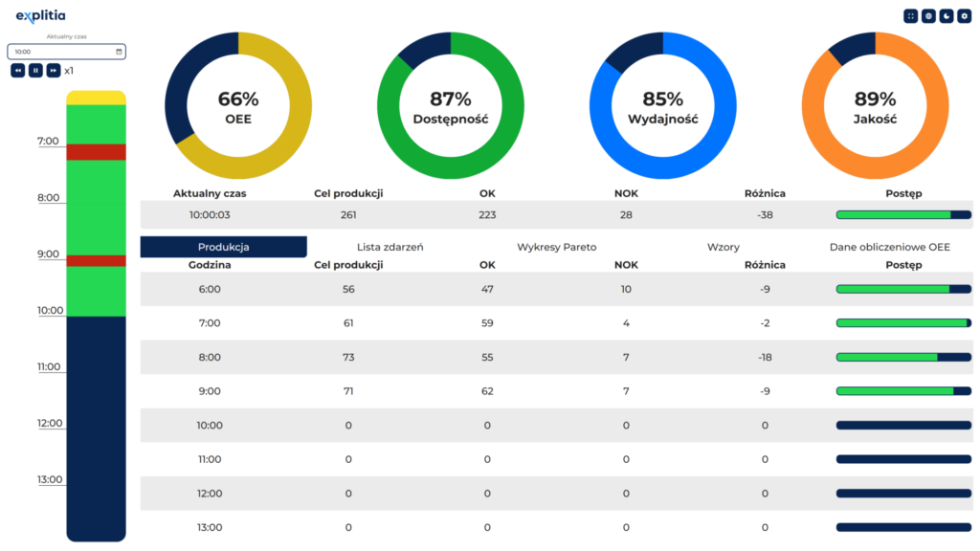This screenshot has width=980, height=551.
Task: Select the Produkcja tab
Action: coord(223,247)
